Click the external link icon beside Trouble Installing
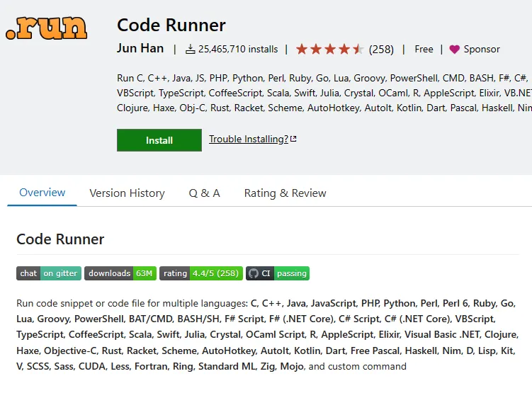This screenshot has width=532, height=393. pyautogui.click(x=293, y=139)
